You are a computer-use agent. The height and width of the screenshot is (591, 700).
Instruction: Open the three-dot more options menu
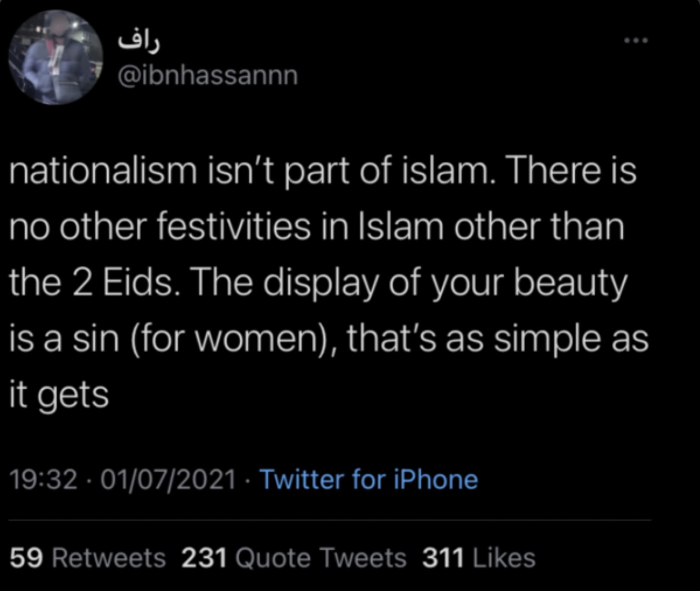pos(636,41)
